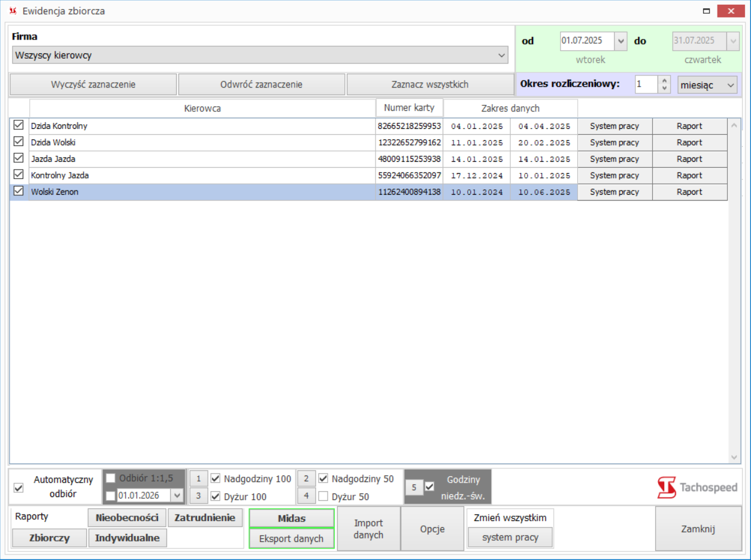Open Raport for Dzida Kontrolny
Screen dimensions: 751x560
tap(689, 126)
